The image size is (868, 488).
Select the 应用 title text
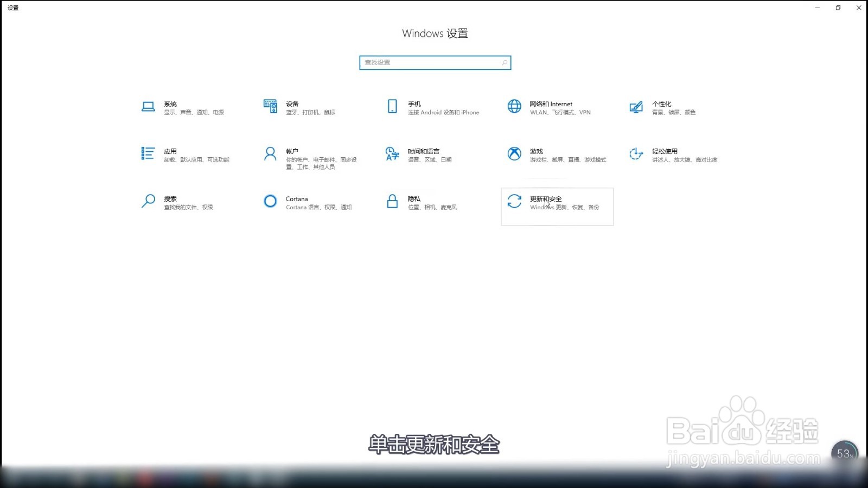pos(170,151)
